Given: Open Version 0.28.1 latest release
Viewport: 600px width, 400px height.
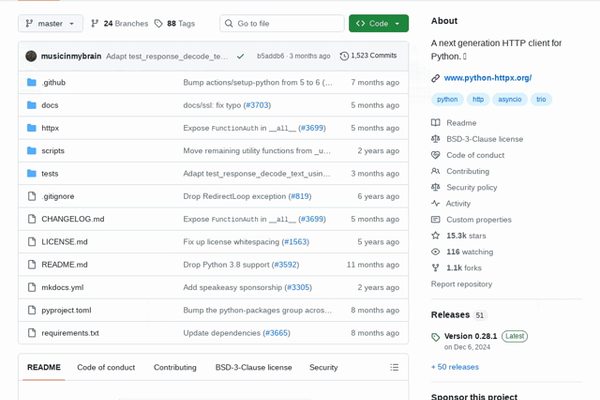Looking at the screenshot, I should 470,336.
